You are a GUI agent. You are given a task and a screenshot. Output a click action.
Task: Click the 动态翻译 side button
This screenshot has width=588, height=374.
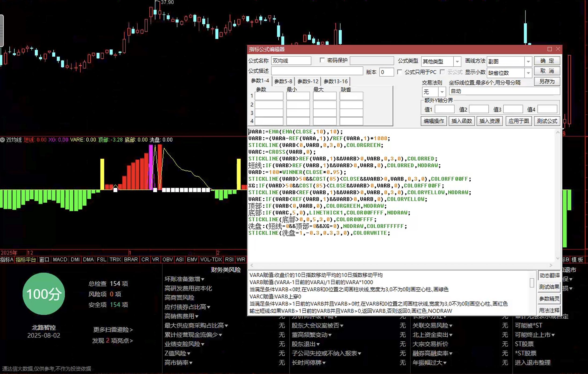[549, 275]
